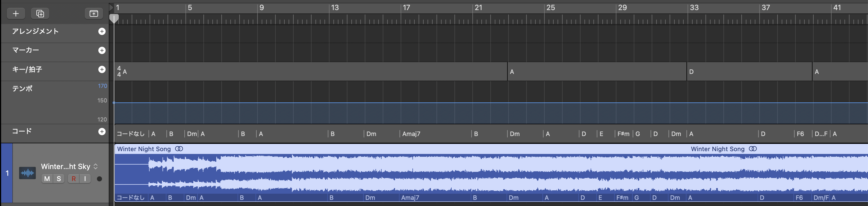This screenshot has width=868, height=206.
Task: Add a marker in the マーカー row
Action: tap(102, 50)
